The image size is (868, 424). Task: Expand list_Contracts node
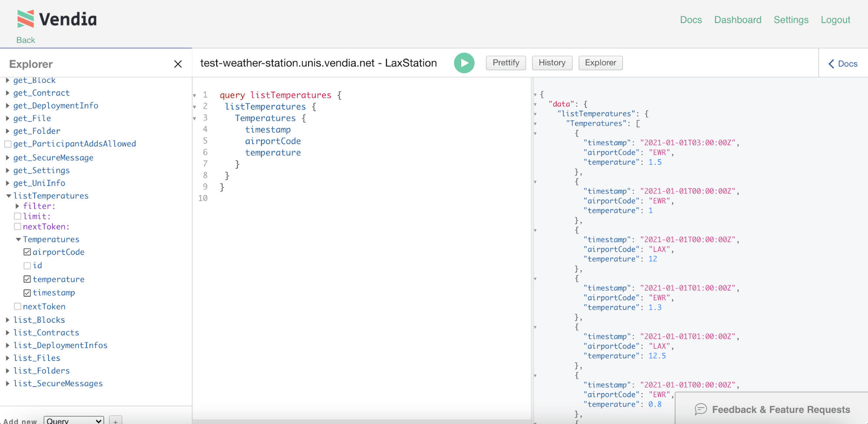[x=7, y=332]
